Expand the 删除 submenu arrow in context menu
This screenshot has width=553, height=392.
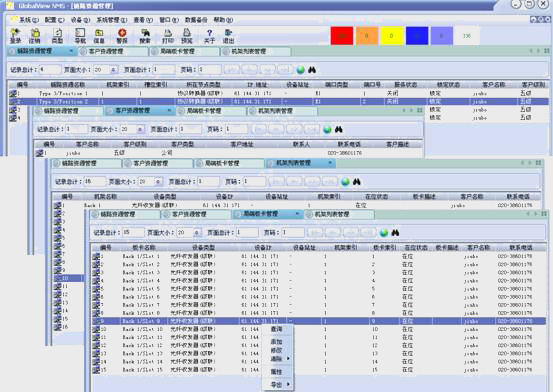coord(288,358)
